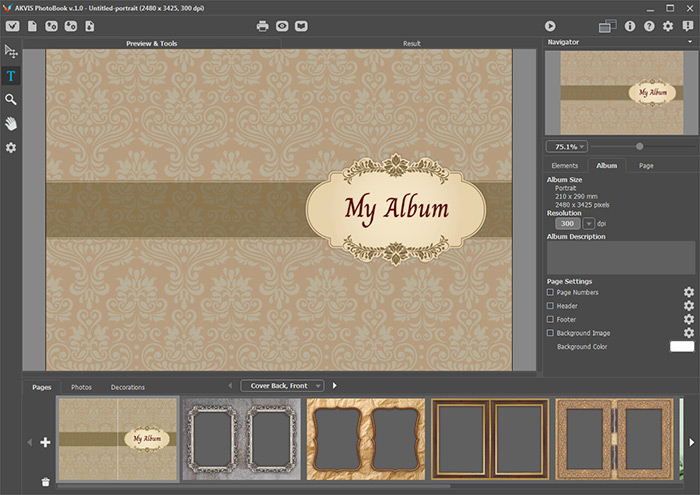Select the dark wood gold frames thumbnail
Screen dimensions: 700x495
[490, 439]
